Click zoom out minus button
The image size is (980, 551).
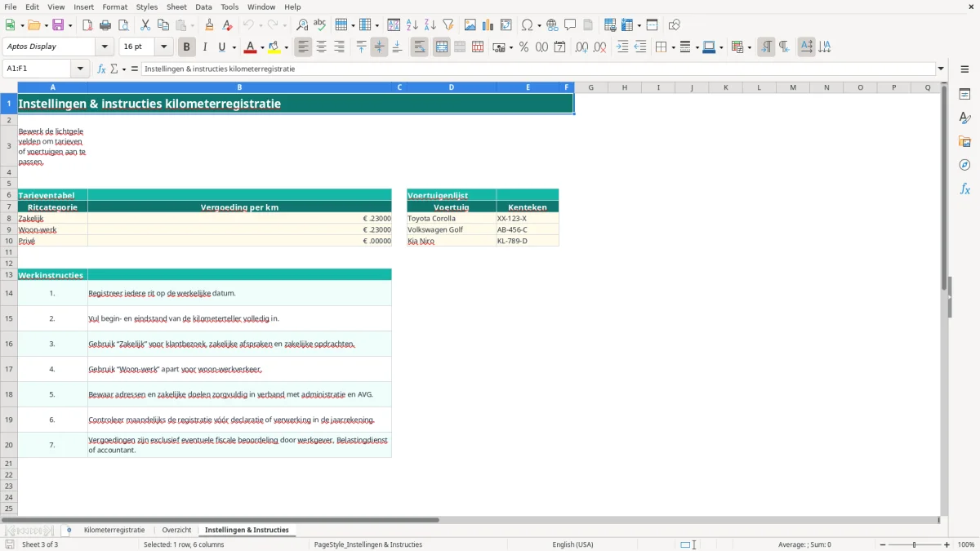click(881, 544)
